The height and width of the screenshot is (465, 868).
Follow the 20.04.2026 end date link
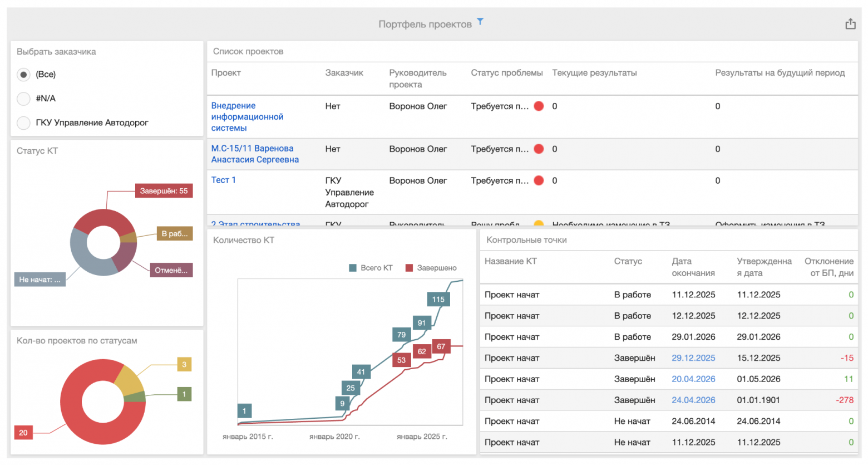coord(693,379)
